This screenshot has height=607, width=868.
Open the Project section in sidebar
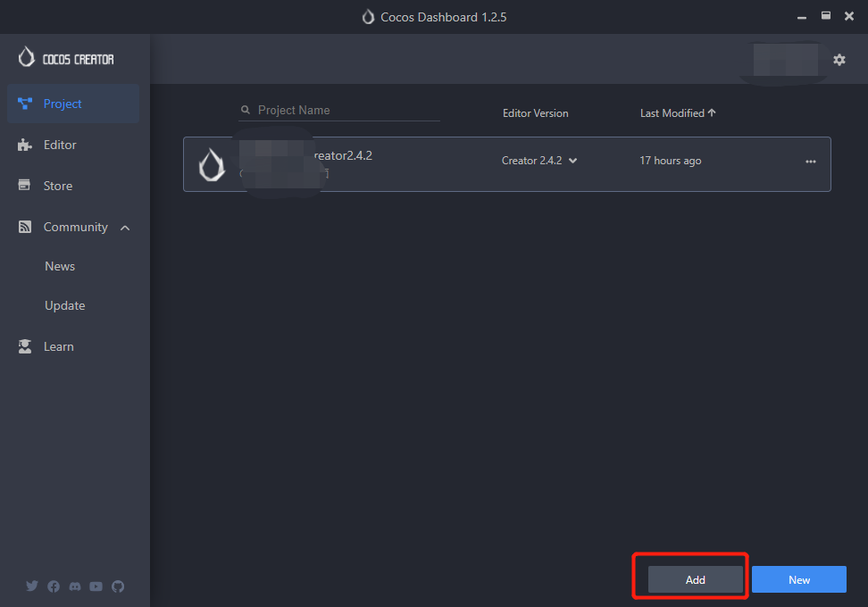pyautogui.click(x=73, y=104)
